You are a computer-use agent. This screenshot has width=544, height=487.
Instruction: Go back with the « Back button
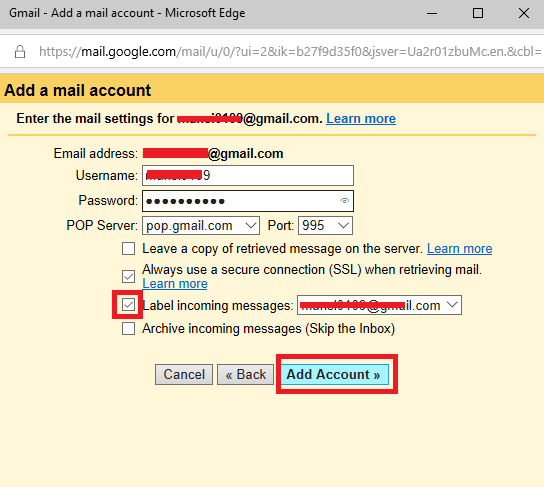[x=245, y=374]
